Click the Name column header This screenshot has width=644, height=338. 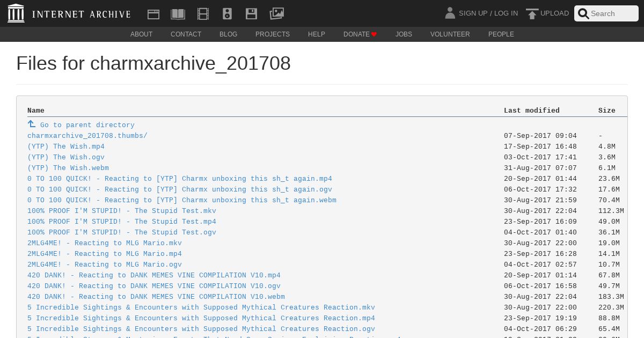[x=36, y=111]
